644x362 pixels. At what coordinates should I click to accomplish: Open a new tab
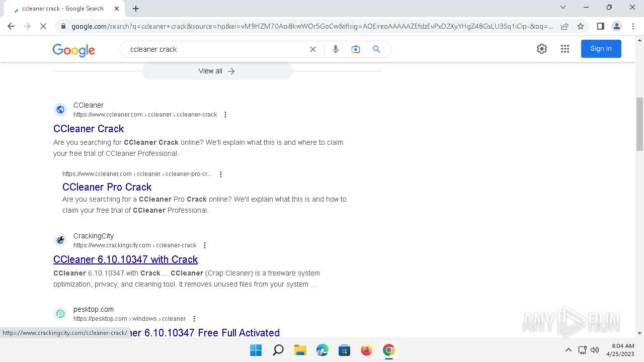136,8
